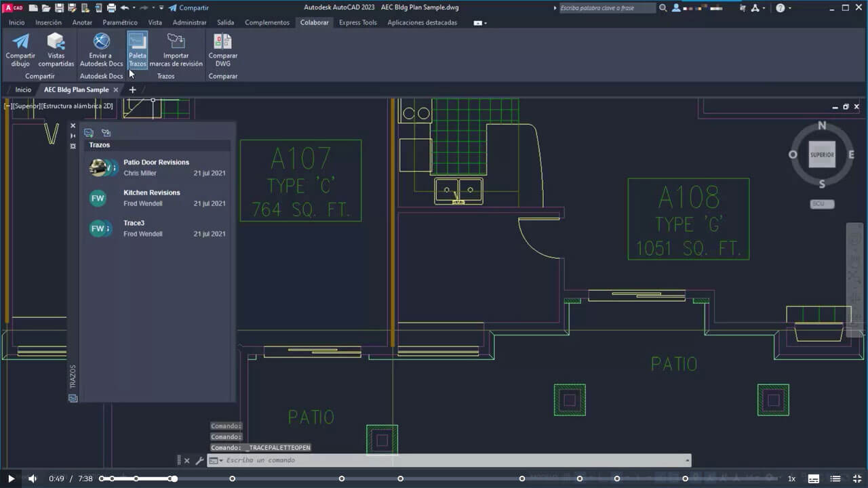Expand the Undo history dropdown arrow
The image size is (868, 488).
[134, 8]
